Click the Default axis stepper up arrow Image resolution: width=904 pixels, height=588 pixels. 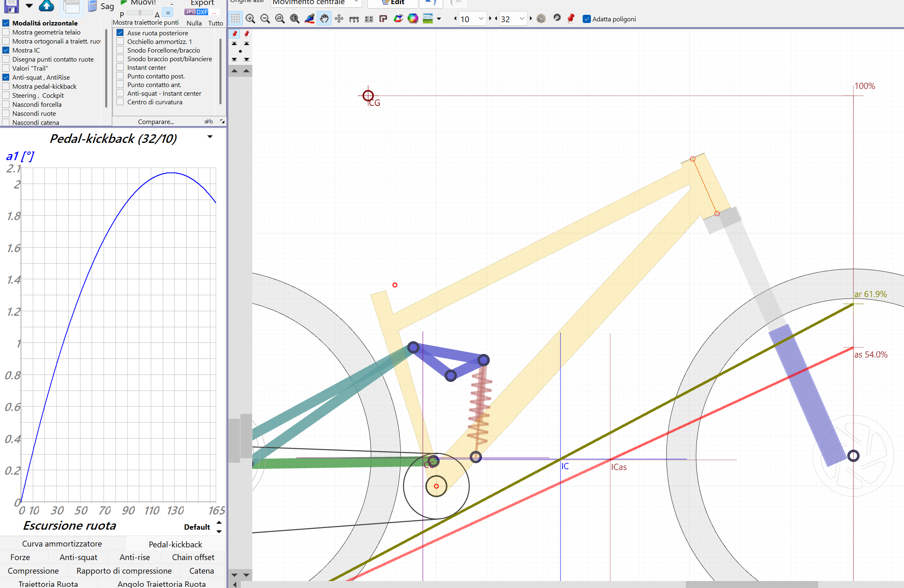(219, 523)
